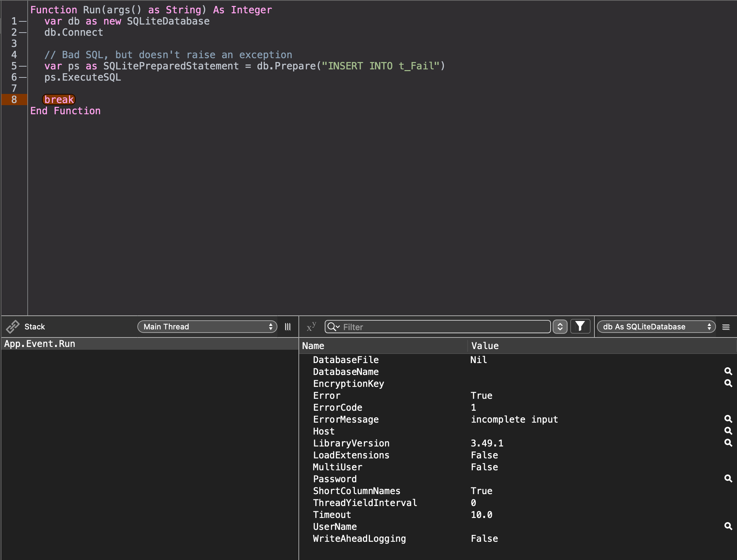This screenshot has height=560, width=737.
Task: Focus the Filter input field
Action: pos(438,327)
